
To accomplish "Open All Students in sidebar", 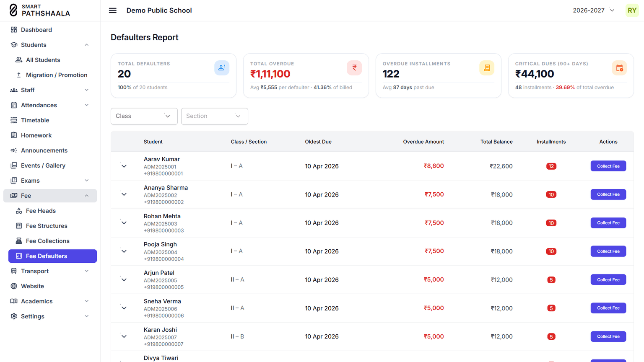I will pyautogui.click(x=52, y=60).
